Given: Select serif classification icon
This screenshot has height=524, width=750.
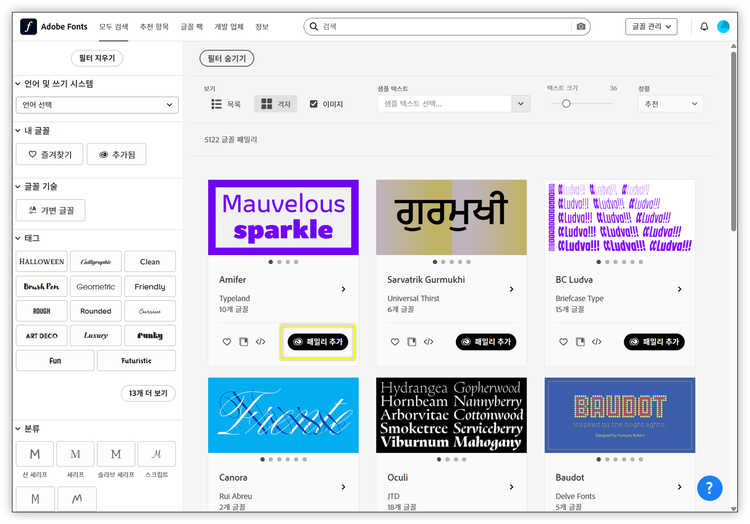Looking at the screenshot, I should coord(75,454).
